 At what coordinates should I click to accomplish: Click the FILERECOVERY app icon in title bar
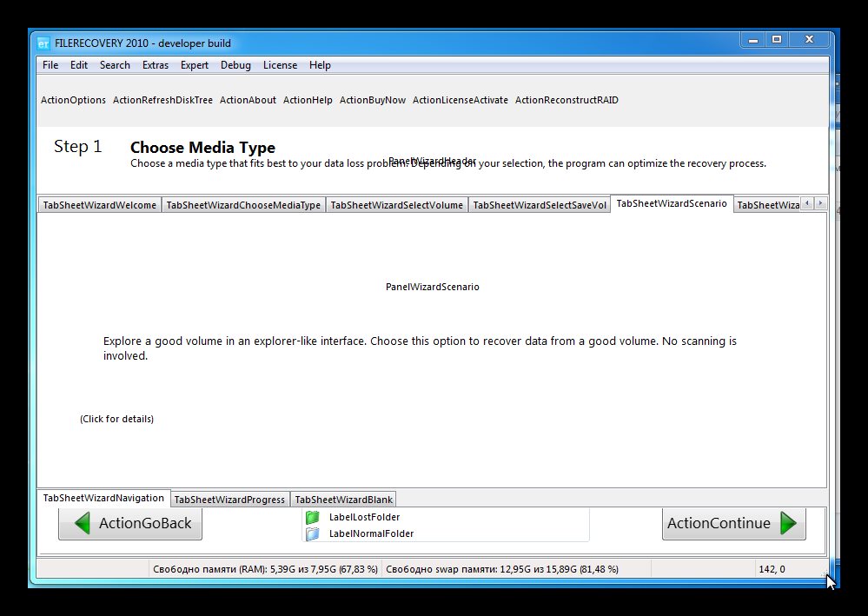click(43, 43)
